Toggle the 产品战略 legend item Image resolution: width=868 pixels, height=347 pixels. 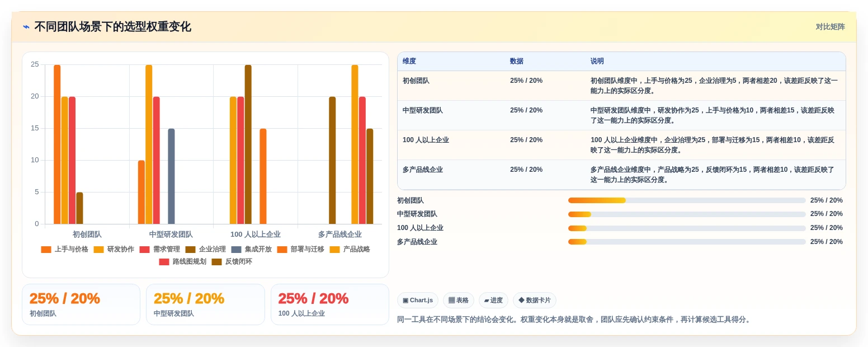350,249
